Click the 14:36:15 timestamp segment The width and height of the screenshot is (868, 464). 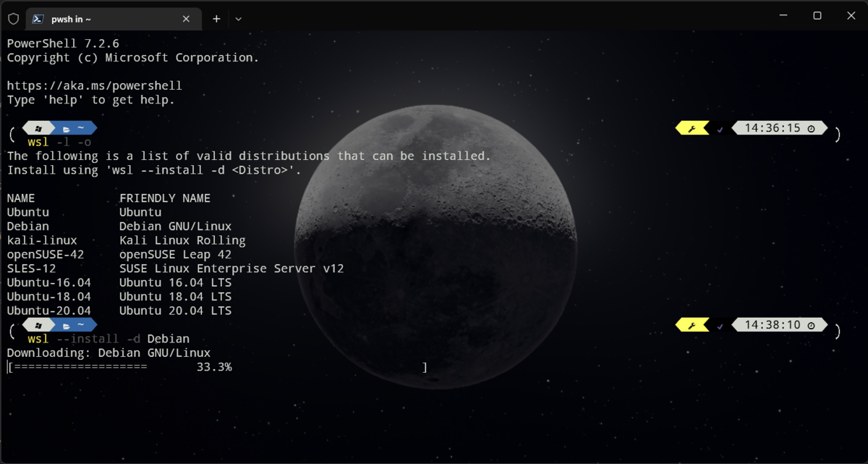780,128
